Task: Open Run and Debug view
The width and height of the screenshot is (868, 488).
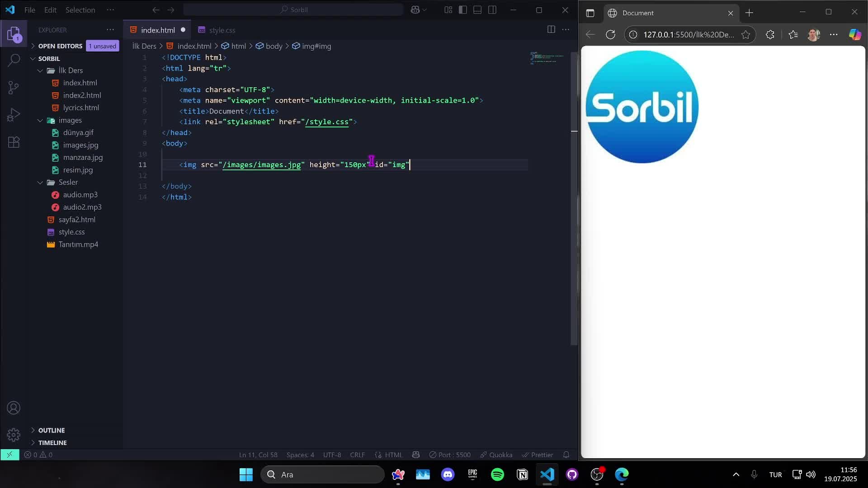Action: click(x=14, y=115)
